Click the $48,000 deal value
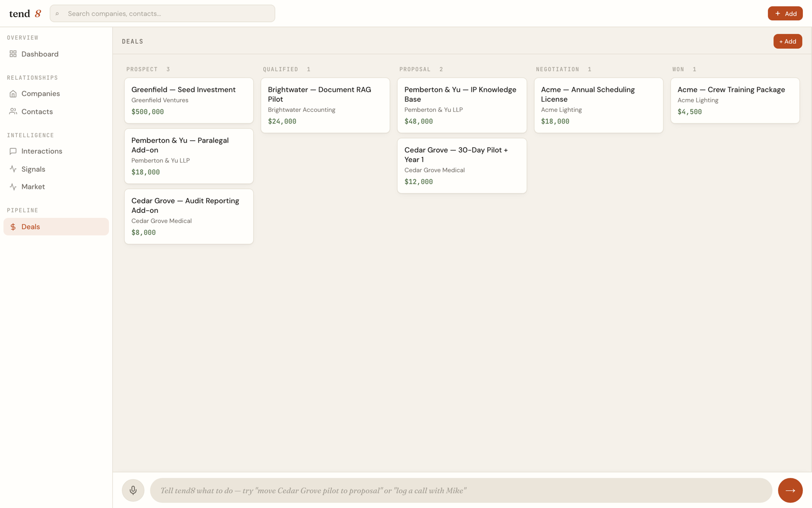Image resolution: width=812 pixels, height=508 pixels. coord(419,121)
